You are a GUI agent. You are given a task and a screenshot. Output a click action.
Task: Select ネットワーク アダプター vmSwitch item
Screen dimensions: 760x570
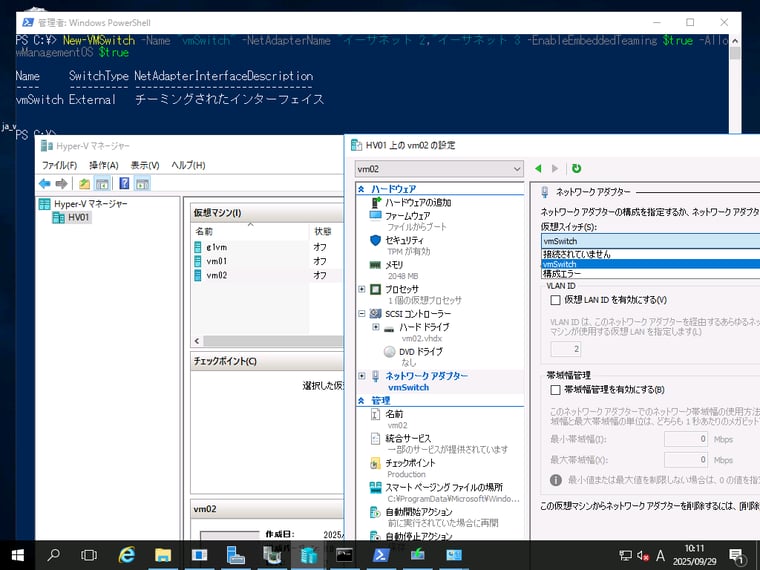420,381
